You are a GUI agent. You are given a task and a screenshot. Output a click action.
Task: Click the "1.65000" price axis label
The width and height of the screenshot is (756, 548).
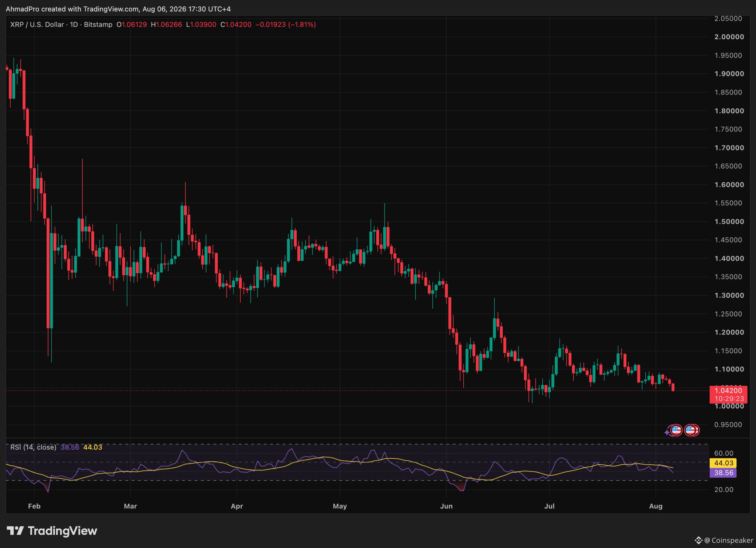click(728, 166)
